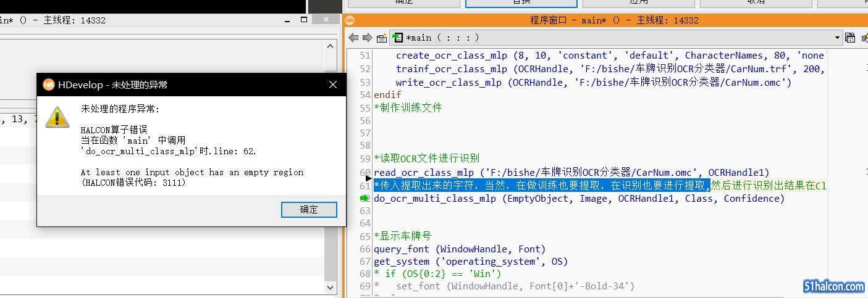868x298 pixels.
Task: Select line 60 read_ocr_class_mlp code
Action: [571, 172]
